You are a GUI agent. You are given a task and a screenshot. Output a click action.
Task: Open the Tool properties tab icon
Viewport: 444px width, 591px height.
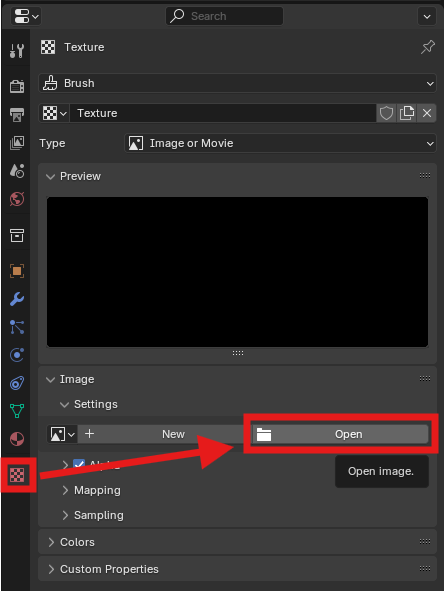click(17, 50)
